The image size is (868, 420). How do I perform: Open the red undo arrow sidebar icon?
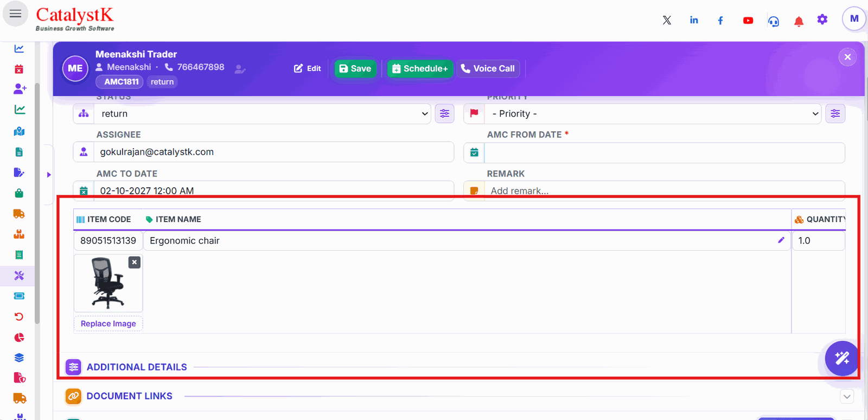click(x=19, y=316)
